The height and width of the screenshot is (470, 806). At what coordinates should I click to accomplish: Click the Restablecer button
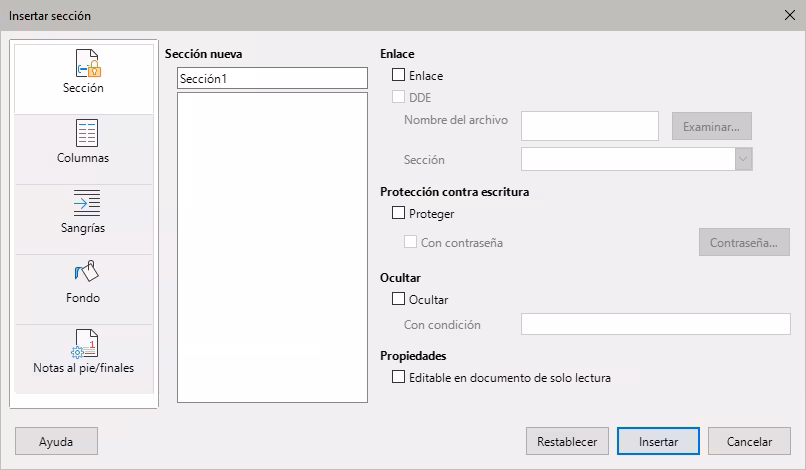[x=567, y=441]
